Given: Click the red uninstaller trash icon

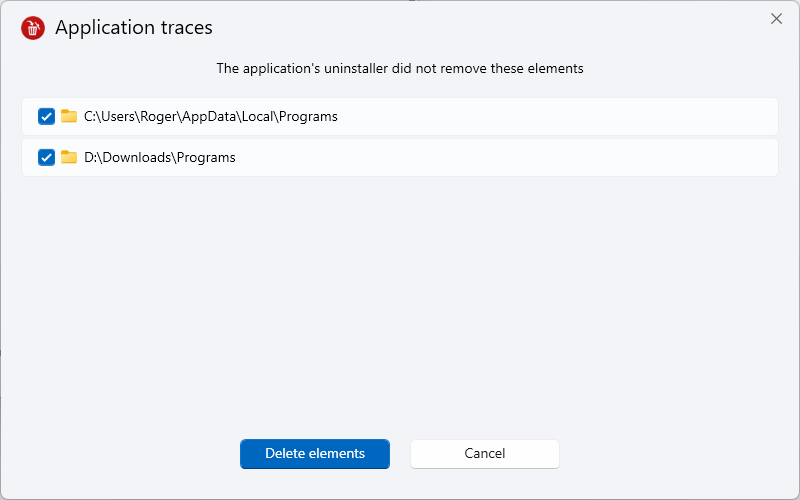Looking at the screenshot, I should tap(33, 28).
